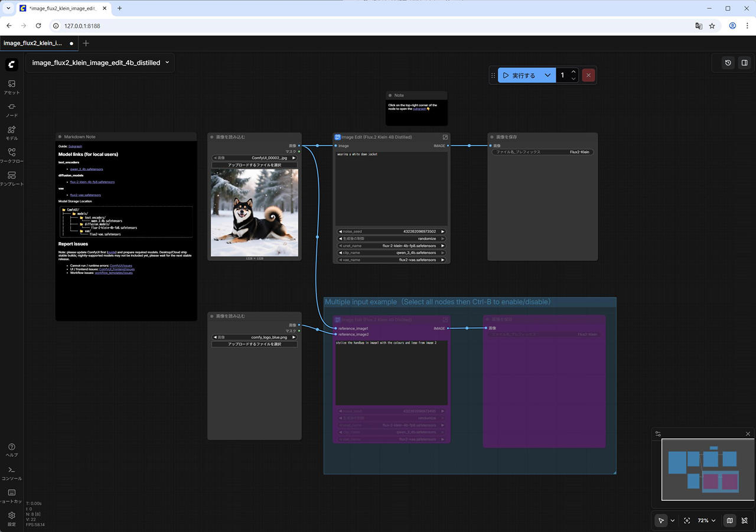Image resolution: width=756 pixels, height=532 pixels.
Task: Increase the batch count with up arrow
Action: [x=573, y=72]
